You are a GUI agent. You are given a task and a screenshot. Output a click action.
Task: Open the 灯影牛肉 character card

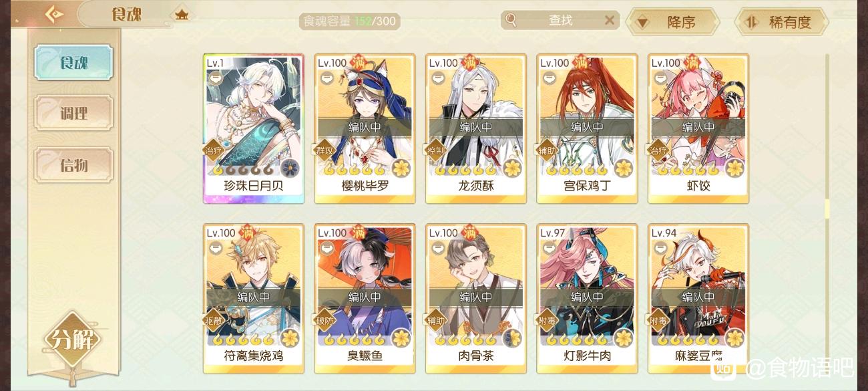(x=587, y=298)
